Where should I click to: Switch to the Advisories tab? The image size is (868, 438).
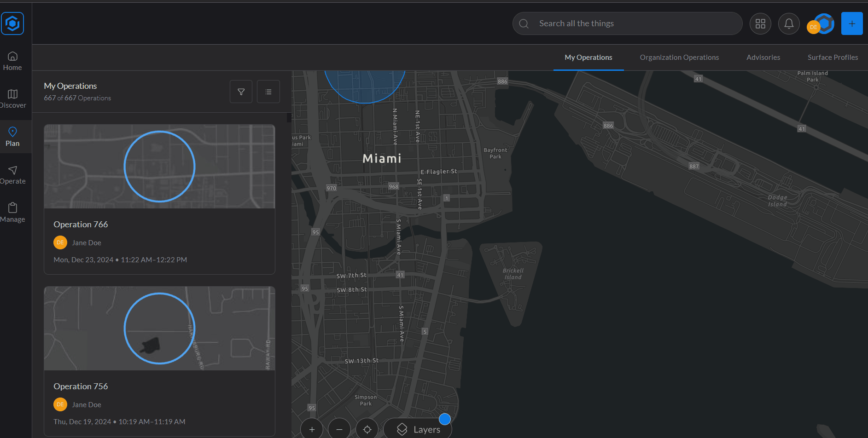point(763,58)
